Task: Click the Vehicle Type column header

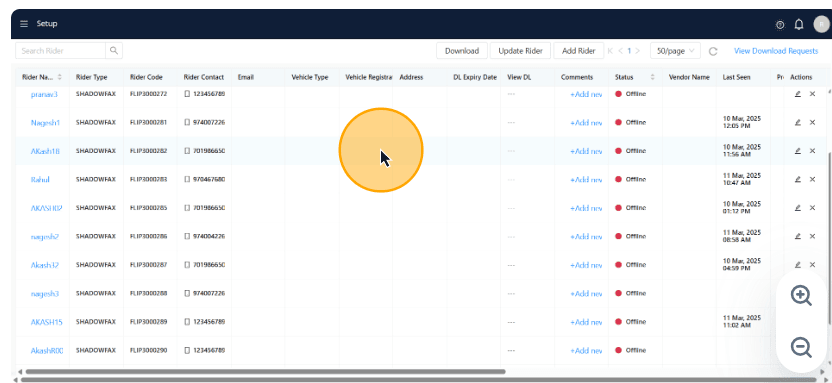Action: tap(310, 77)
